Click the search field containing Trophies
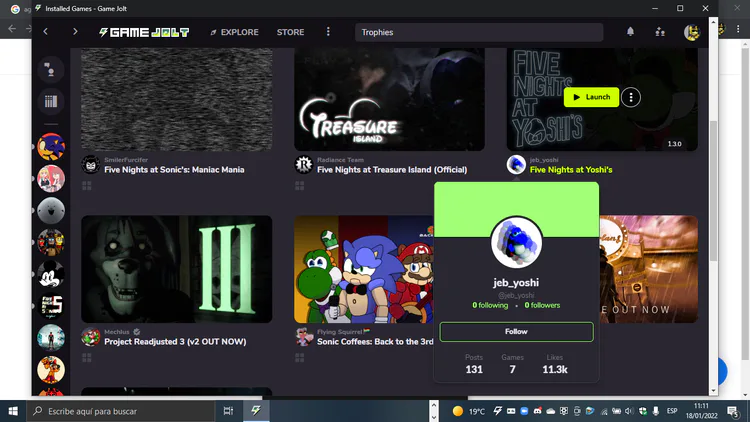Viewport: 750px width, 422px height. pyautogui.click(x=479, y=32)
